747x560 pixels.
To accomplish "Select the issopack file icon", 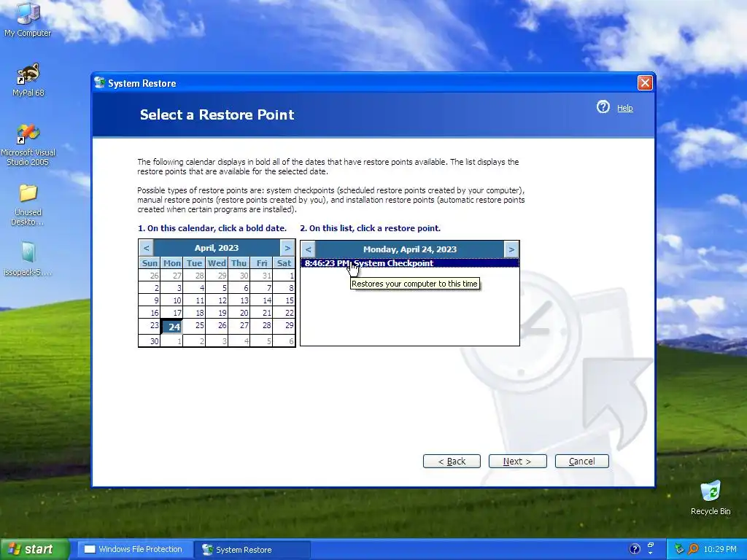I will click(x=28, y=259).
